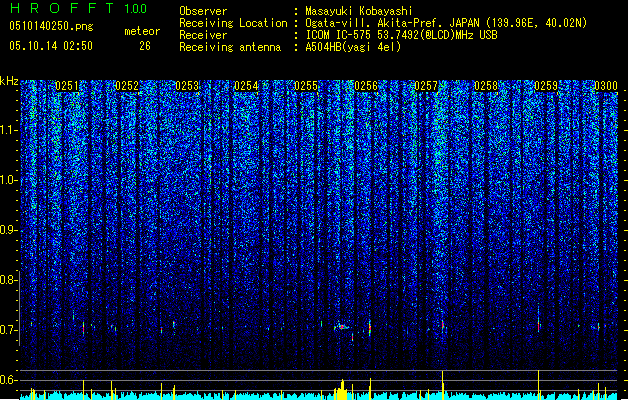Click the 1.0 kHz axis tick label
The image size is (629, 400).
coord(9,180)
